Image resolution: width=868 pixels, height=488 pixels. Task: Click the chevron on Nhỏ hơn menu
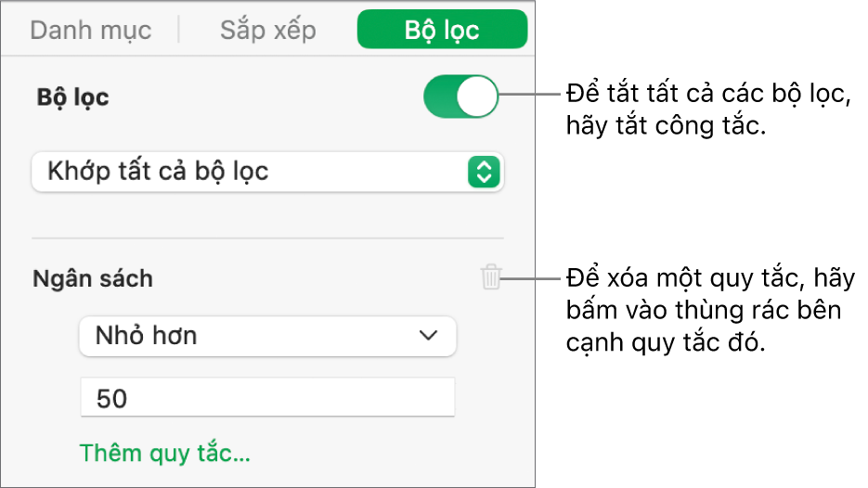(x=428, y=336)
